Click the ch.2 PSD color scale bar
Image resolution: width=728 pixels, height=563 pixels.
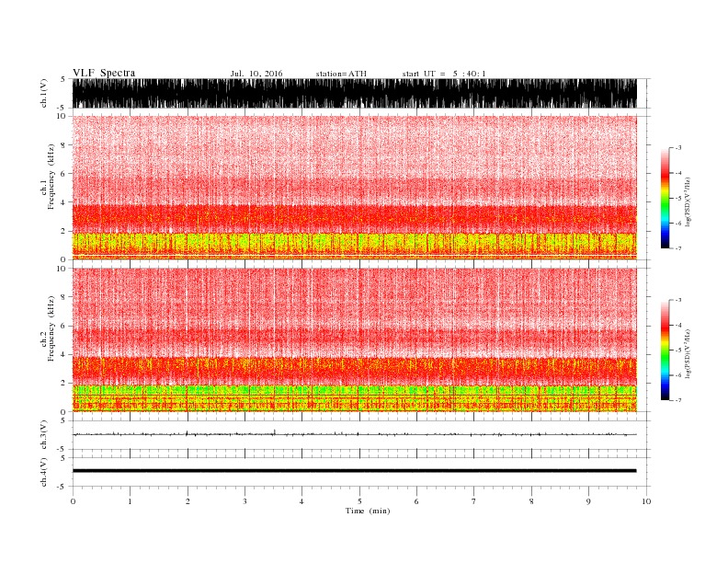[665, 350]
